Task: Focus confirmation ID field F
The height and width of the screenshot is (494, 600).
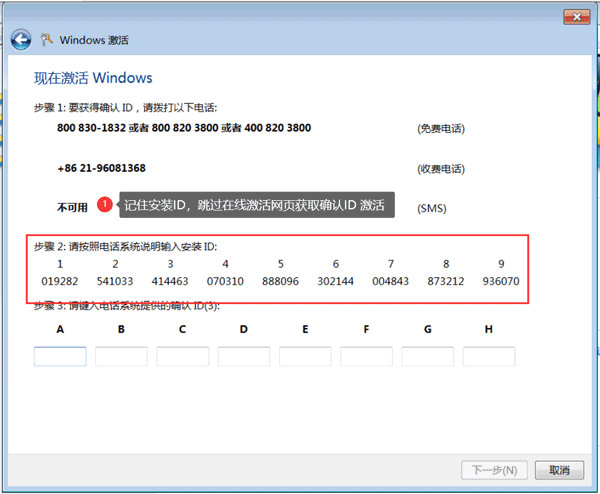Action: tap(366, 356)
